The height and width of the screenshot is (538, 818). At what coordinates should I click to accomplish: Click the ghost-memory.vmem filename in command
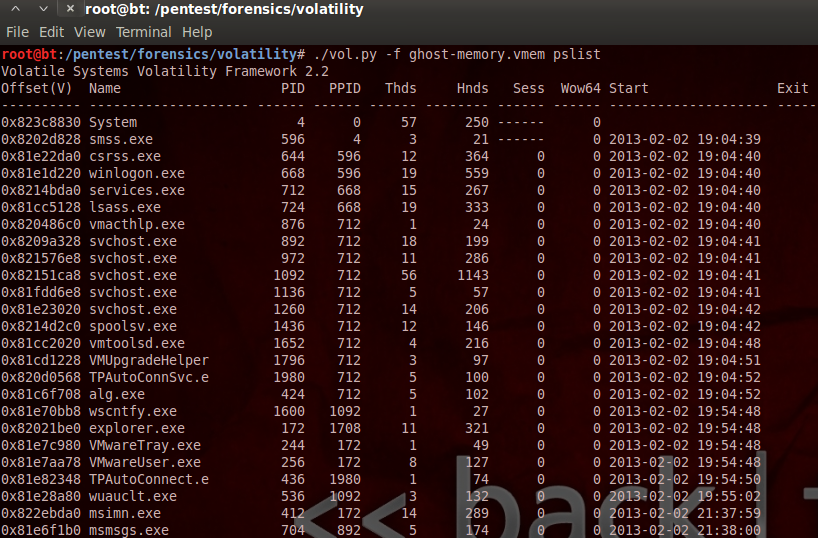477,54
